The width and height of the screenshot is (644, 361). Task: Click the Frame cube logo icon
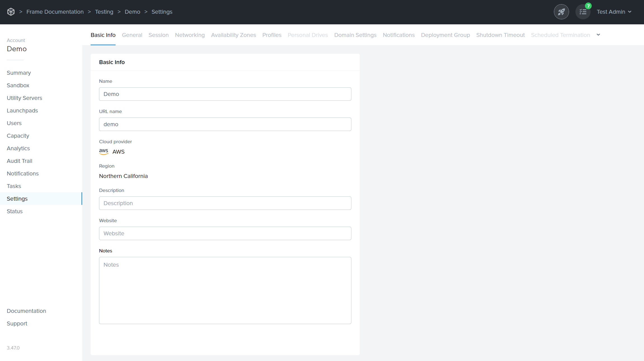[x=11, y=12]
